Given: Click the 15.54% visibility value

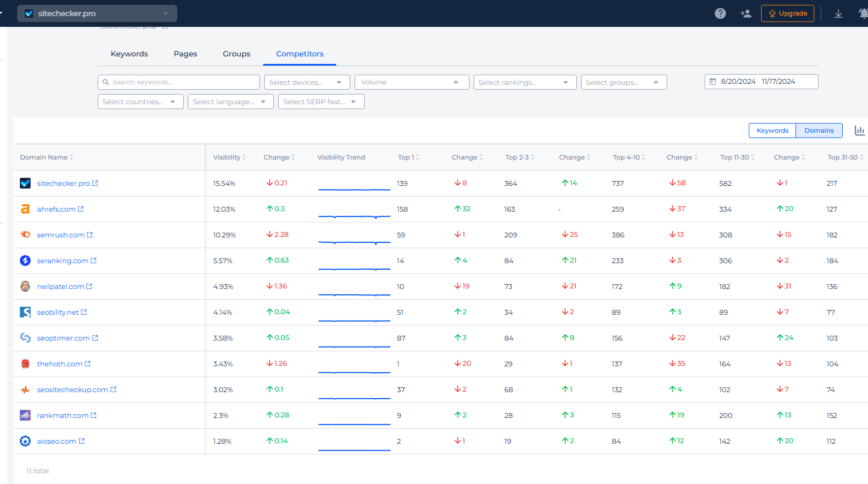Looking at the screenshot, I should (x=224, y=184).
